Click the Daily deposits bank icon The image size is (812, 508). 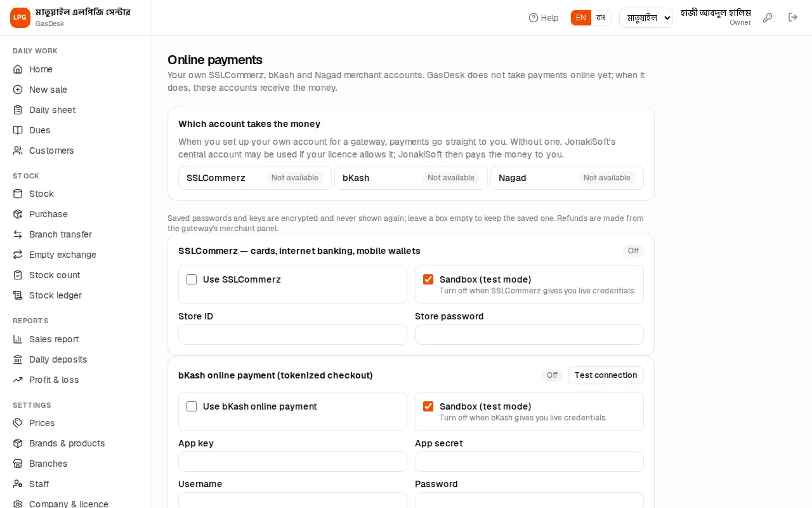pos(18,359)
